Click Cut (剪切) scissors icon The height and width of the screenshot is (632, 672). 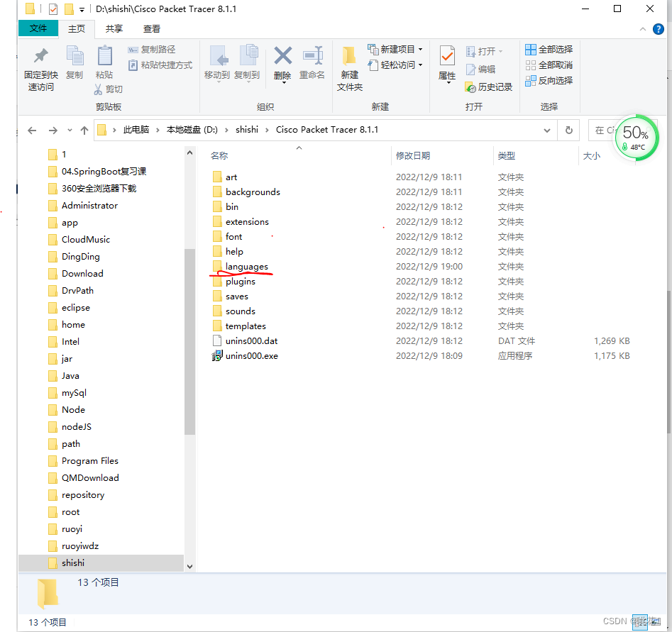98,89
